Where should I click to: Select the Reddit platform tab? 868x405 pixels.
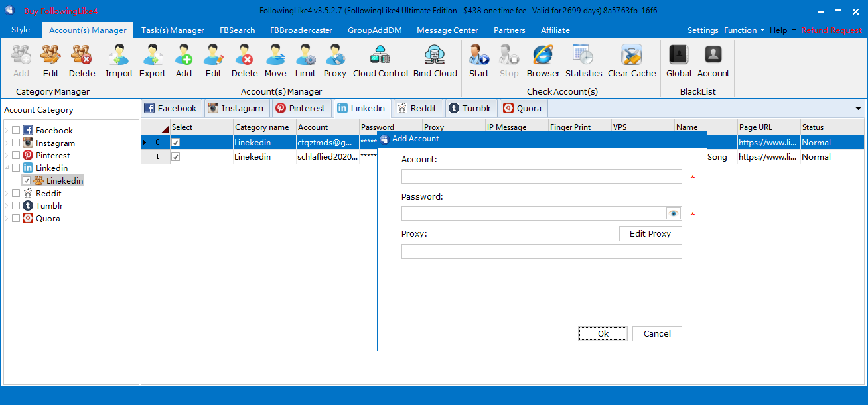tap(417, 108)
